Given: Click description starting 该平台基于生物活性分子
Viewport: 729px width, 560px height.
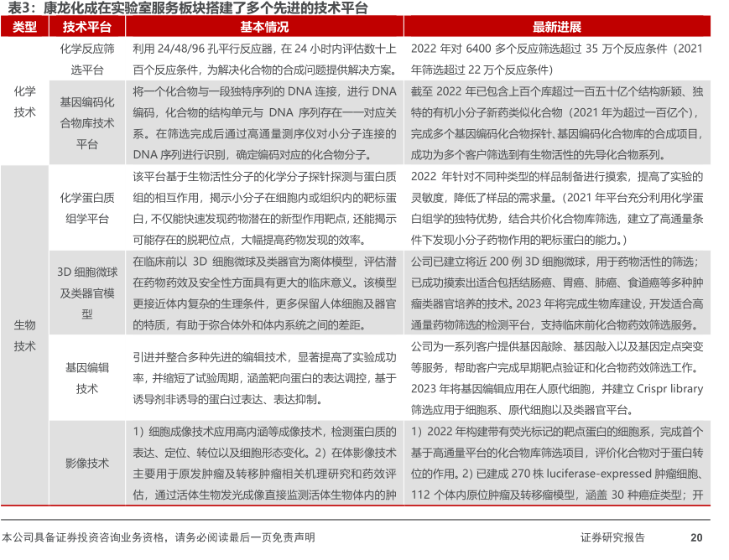Looking at the screenshot, I should coord(264,208).
